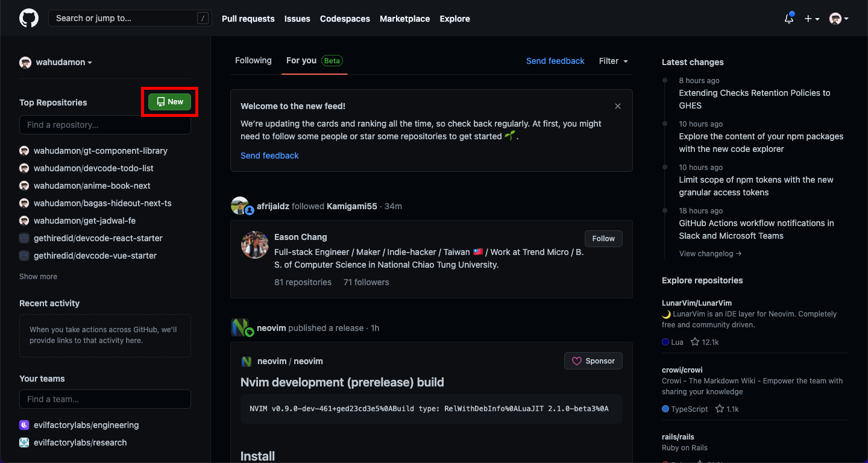Screen dimensions: 868x463
Task: Open LunarVim/LunarVim repository
Action: (x=697, y=303)
